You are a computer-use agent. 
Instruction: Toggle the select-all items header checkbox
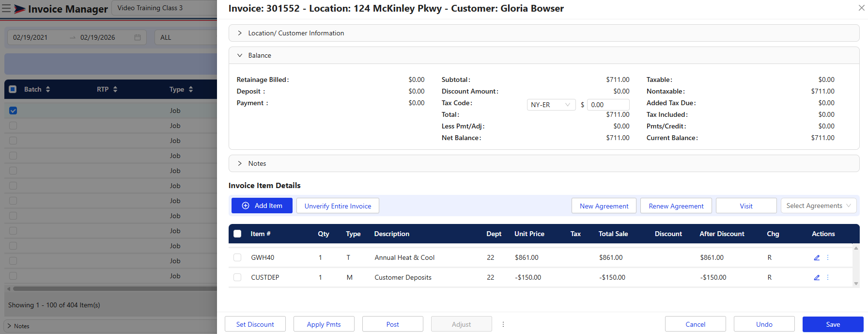pyautogui.click(x=237, y=234)
